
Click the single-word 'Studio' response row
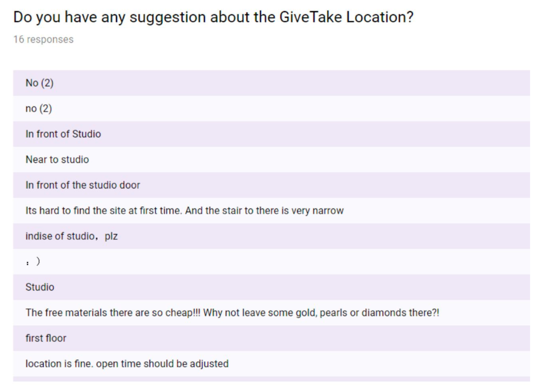pyautogui.click(x=272, y=287)
